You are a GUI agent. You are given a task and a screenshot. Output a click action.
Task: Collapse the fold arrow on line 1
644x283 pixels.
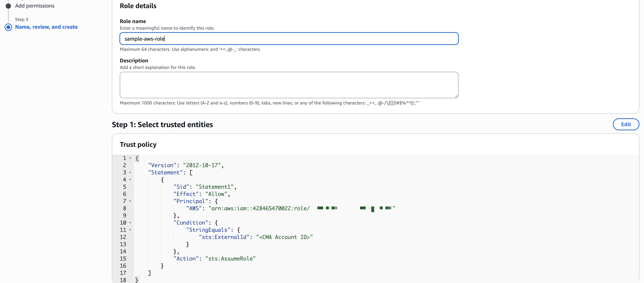click(130, 158)
